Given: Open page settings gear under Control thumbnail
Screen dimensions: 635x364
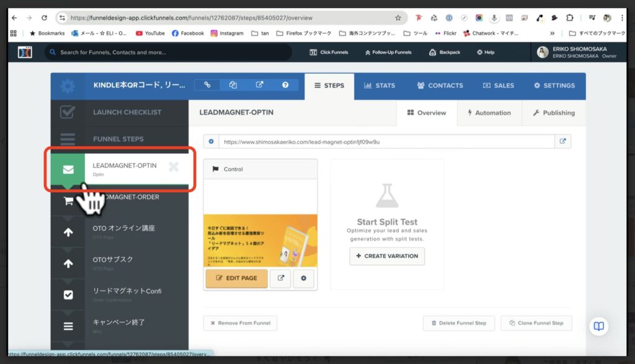Looking at the screenshot, I should coord(303,278).
